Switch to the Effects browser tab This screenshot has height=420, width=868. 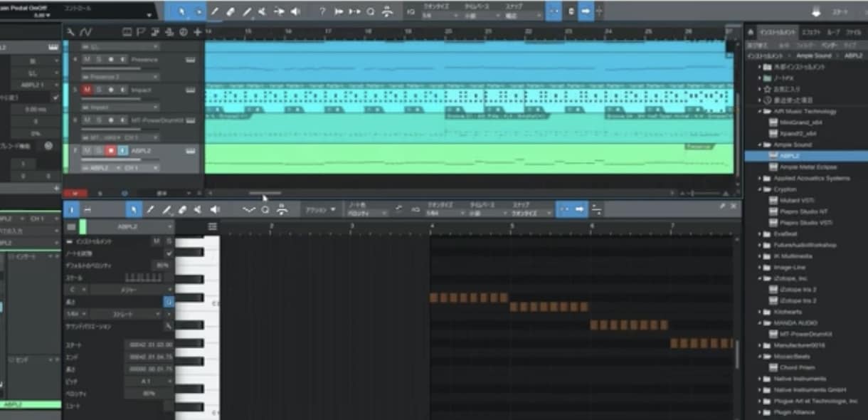[x=810, y=32]
